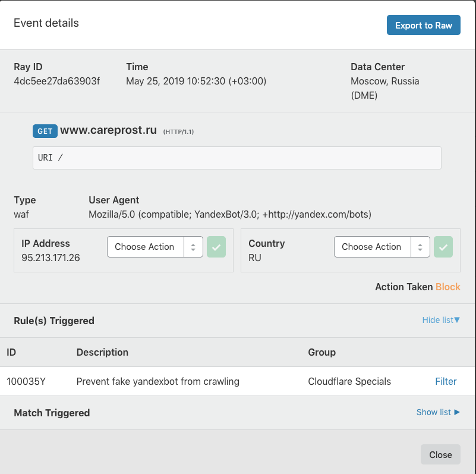Click the Match Triggered section header
476x474 pixels.
pyautogui.click(x=52, y=413)
